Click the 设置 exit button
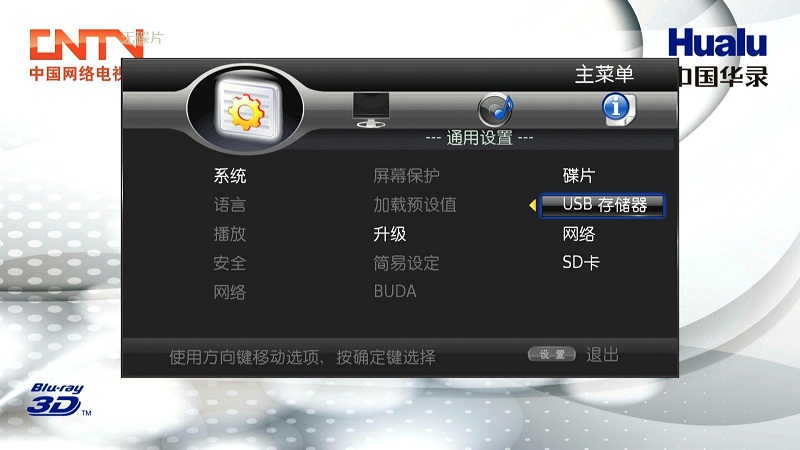The image size is (800, 450). pos(552,354)
